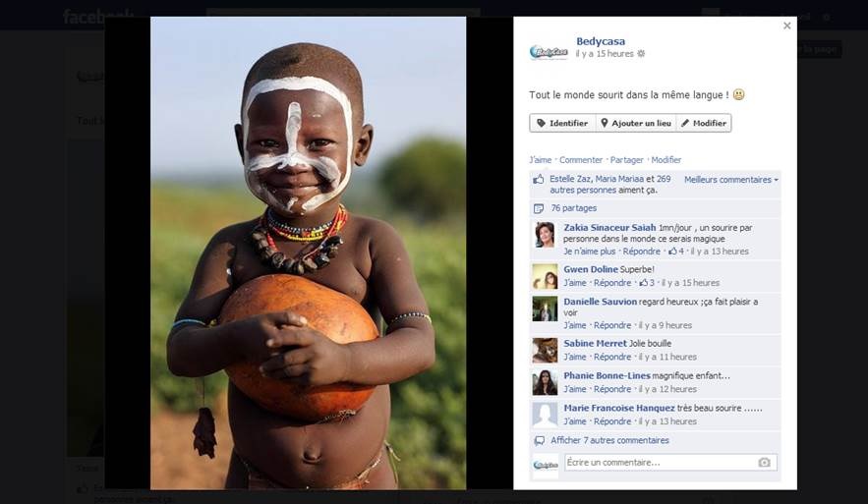This screenshot has width=868, height=504.
Task: Unlike Zakia's comment with Je n'aime plus
Action: pyautogui.click(x=590, y=252)
